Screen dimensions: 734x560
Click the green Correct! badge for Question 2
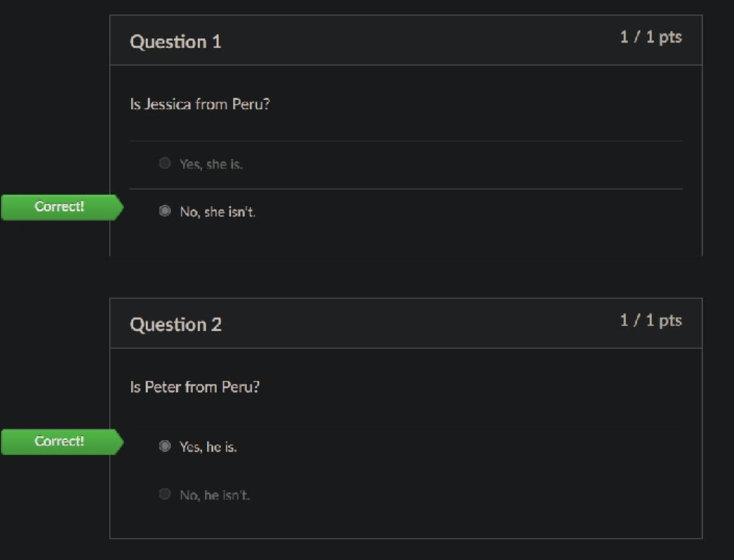click(59, 441)
